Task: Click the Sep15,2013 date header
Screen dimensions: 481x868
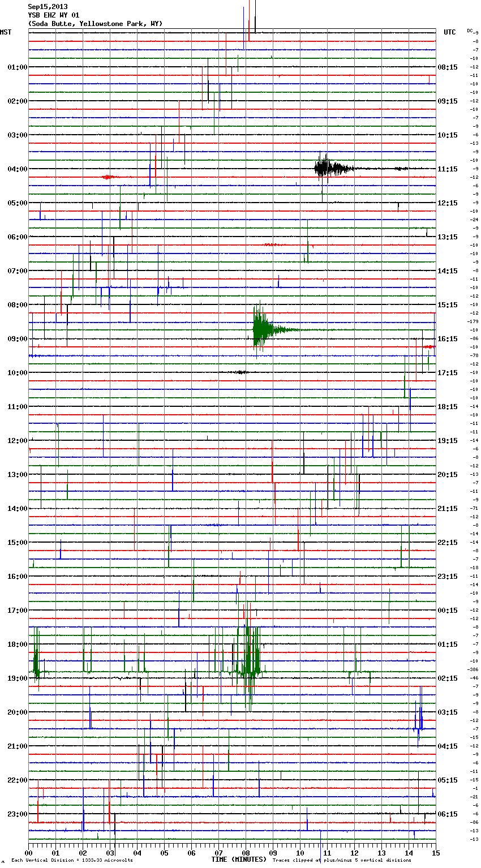Action: 48,7
